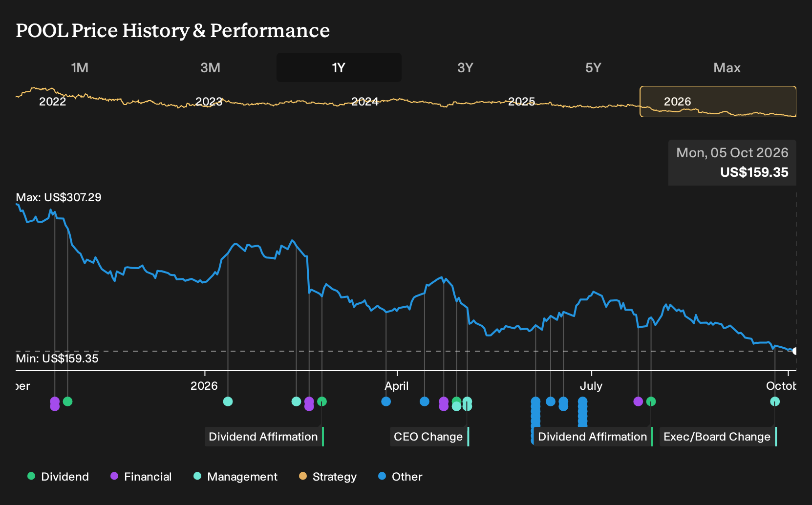812x505 pixels.
Task: Jump to 2025 on the overview timeline
Action: [x=521, y=102]
